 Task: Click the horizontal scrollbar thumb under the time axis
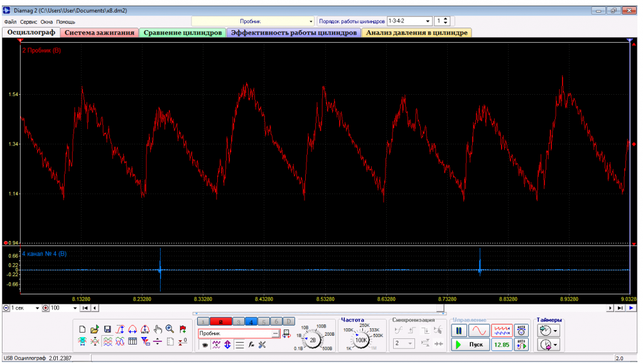tap(440, 308)
